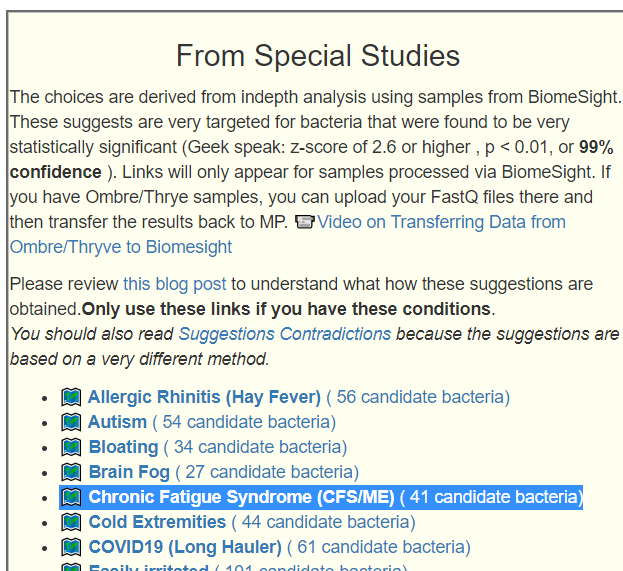The height and width of the screenshot is (571, 623).
Task: Click the book icon beside Allergic Rhinitis
Action: [x=71, y=397]
